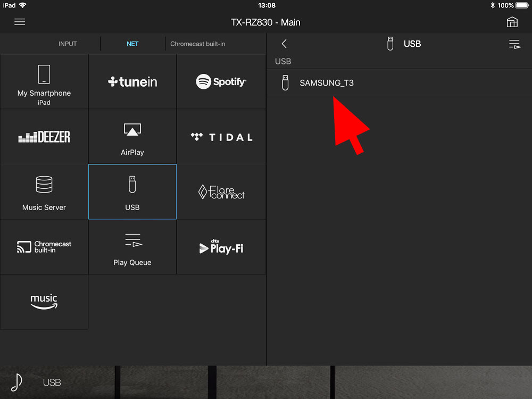Open the Amazon Music tile
Screen dimensions: 532x399
(44, 302)
